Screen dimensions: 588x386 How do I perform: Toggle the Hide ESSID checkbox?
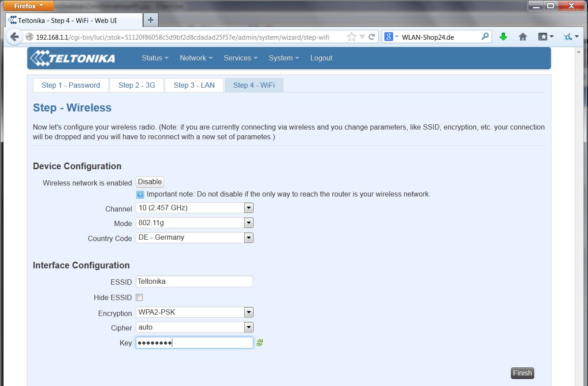click(139, 297)
